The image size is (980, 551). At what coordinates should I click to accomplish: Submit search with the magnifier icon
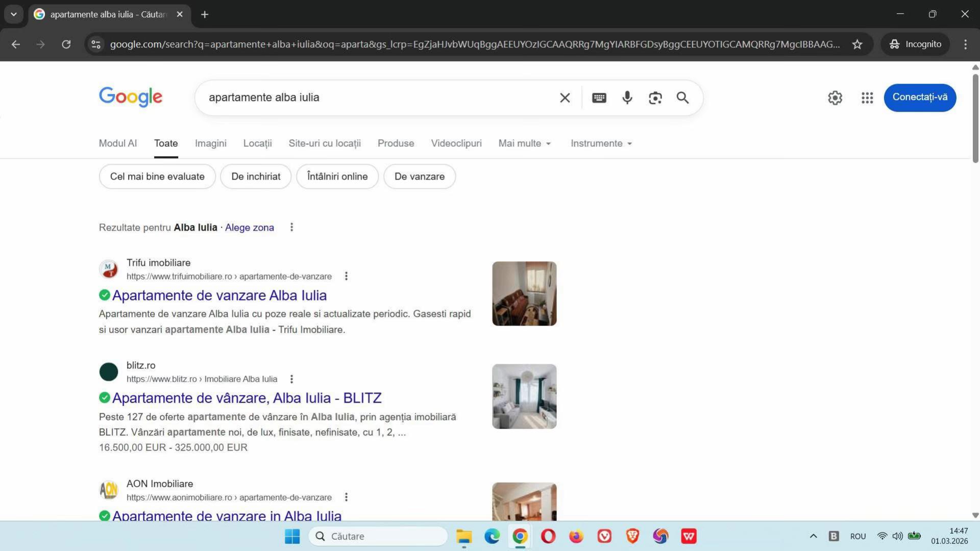pos(683,97)
